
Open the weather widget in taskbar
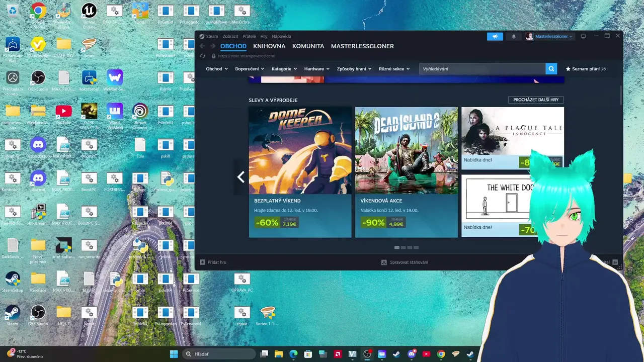coord(25,354)
